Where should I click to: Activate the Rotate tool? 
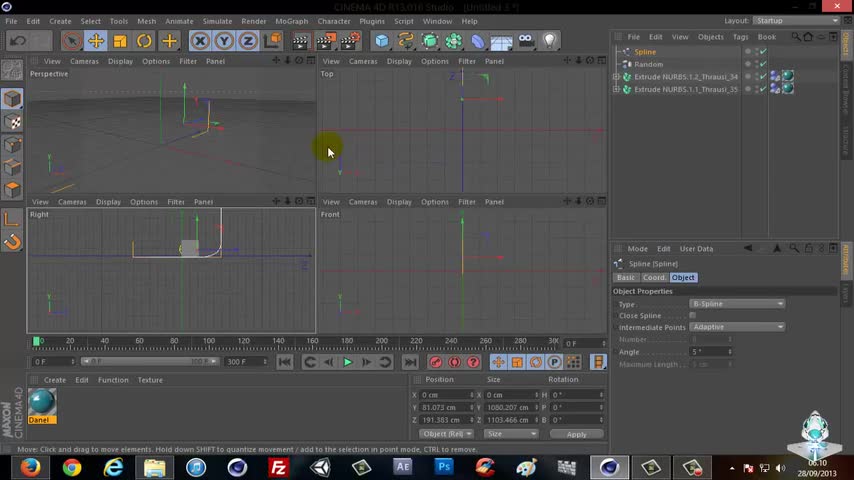pyautogui.click(x=144, y=41)
